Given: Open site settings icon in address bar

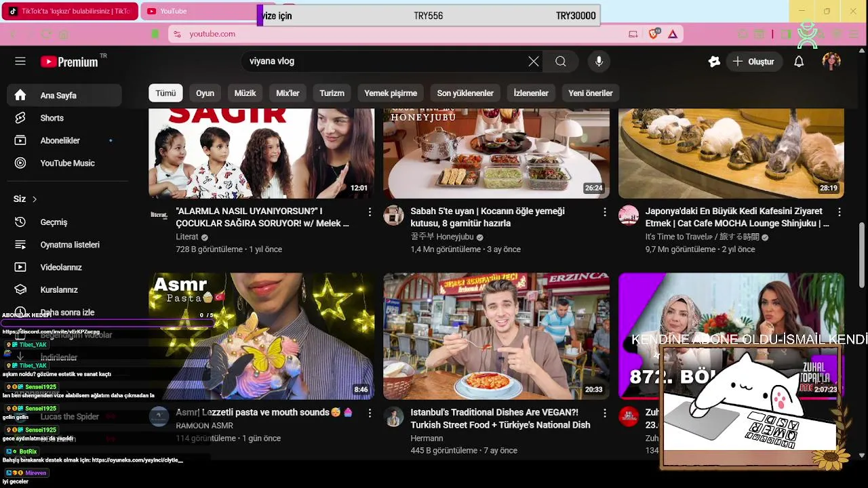Looking at the screenshot, I should tap(177, 34).
